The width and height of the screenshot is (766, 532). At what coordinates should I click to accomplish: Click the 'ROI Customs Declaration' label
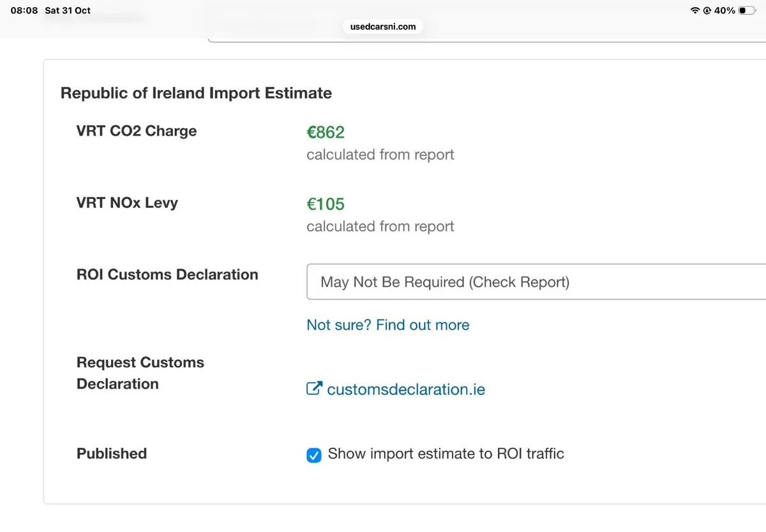tap(167, 274)
